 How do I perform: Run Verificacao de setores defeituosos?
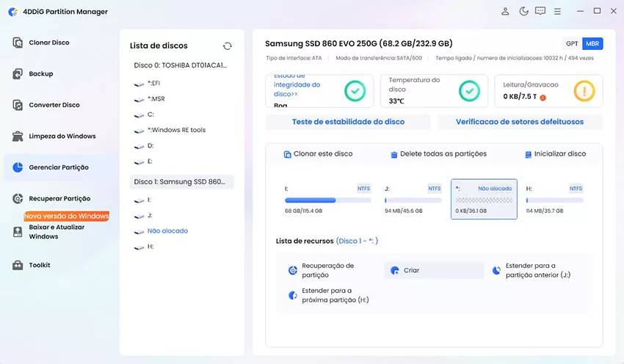tap(520, 122)
